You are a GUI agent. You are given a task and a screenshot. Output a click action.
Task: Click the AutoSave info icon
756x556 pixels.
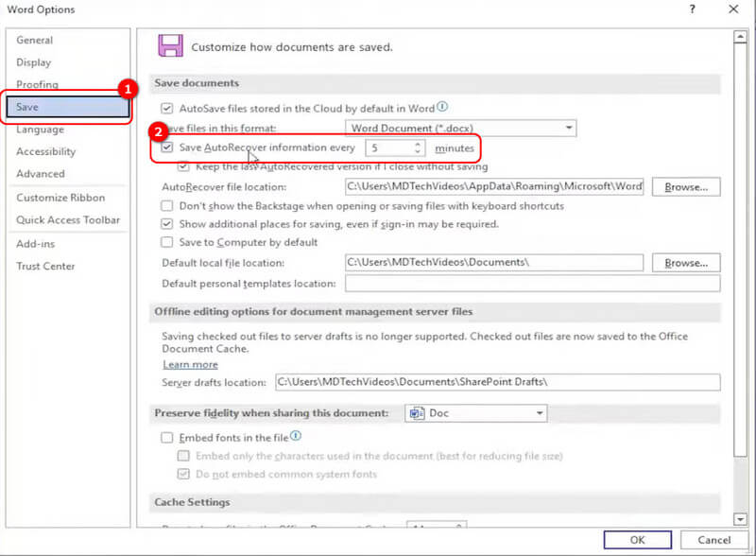[442, 108]
